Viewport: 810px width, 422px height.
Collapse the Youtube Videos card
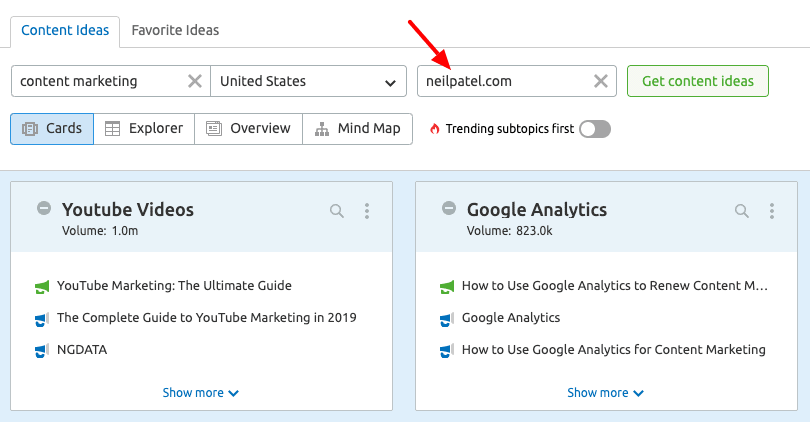click(x=44, y=208)
